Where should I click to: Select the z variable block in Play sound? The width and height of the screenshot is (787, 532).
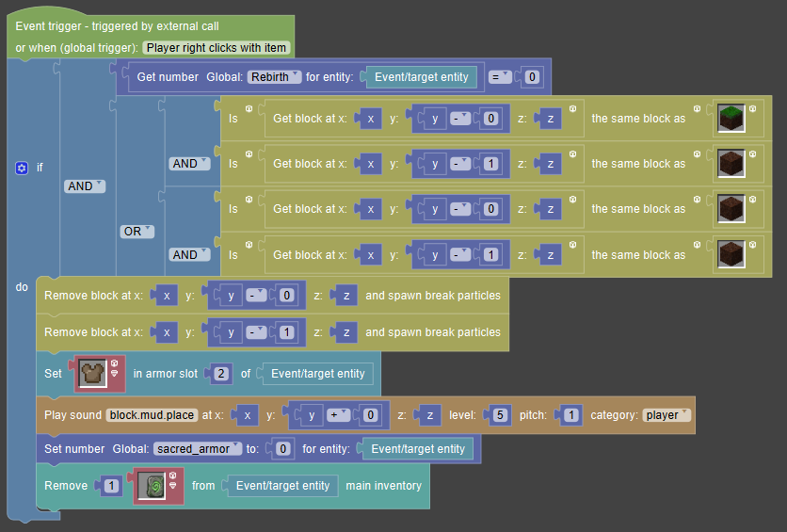[429, 415]
